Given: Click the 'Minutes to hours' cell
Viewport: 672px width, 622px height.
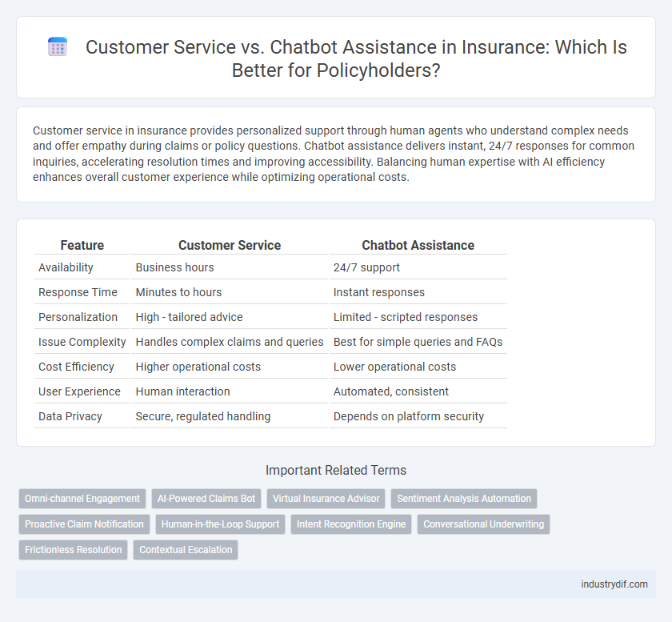Looking at the screenshot, I should click(230, 292).
